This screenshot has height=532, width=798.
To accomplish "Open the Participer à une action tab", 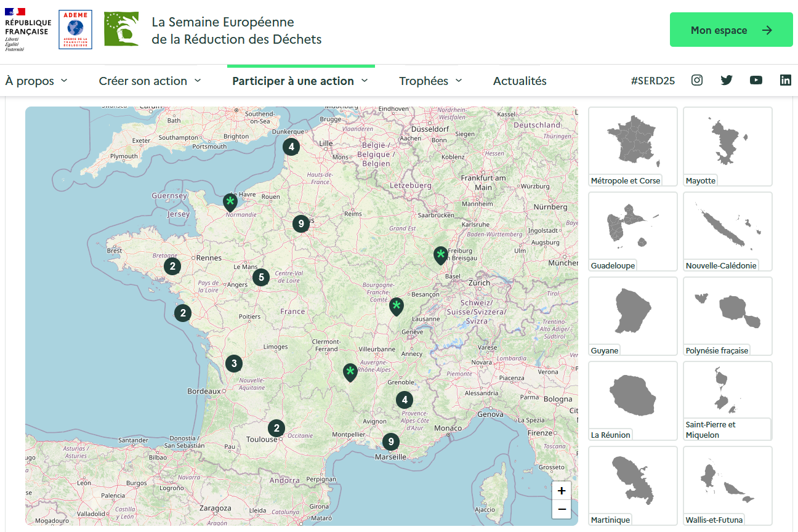I will pyautogui.click(x=300, y=81).
